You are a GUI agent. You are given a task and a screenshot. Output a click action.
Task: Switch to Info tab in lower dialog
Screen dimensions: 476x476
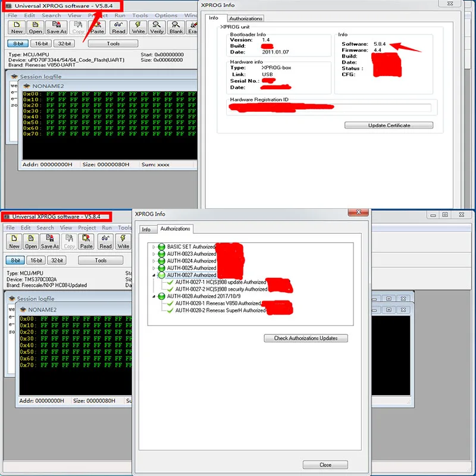point(146,230)
